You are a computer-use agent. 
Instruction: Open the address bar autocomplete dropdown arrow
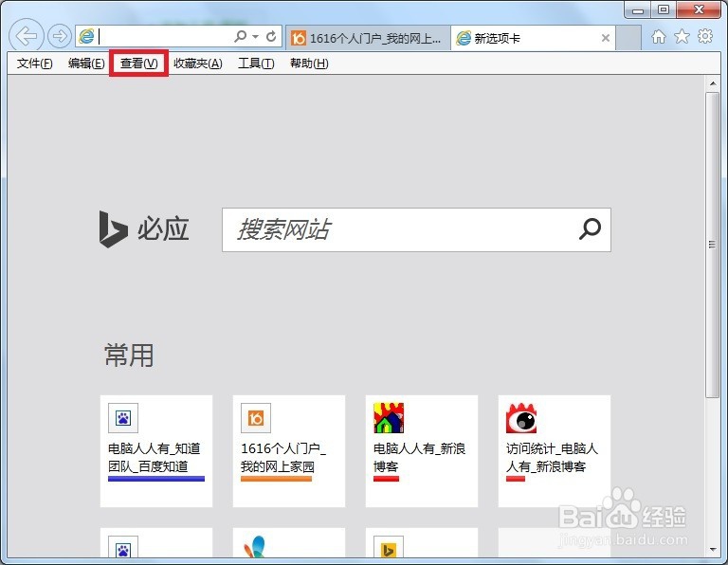(x=255, y=36)
